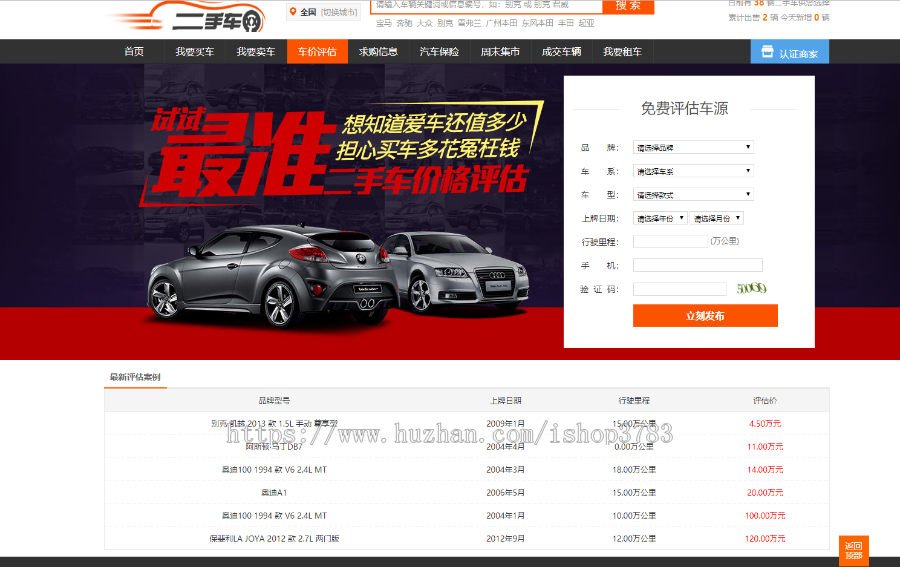Open the 成交车辆 nav tab
This screenshot has height=567, width=900.
coord(561,52)
